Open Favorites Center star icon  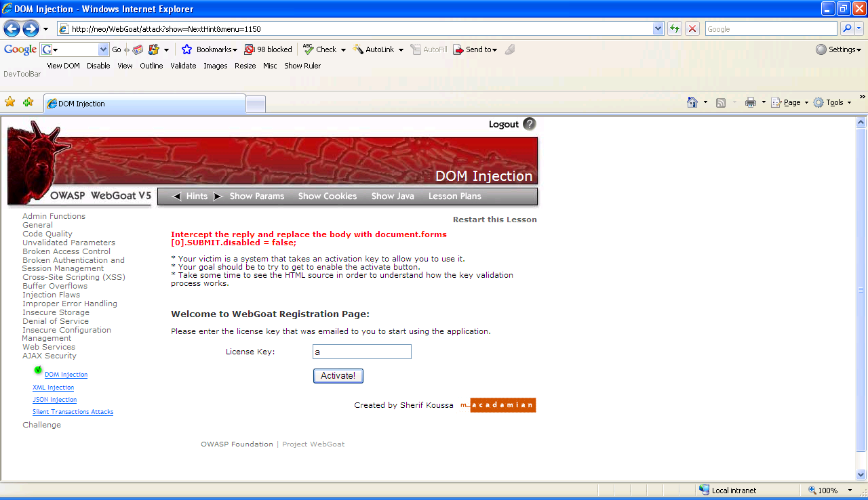click(10, 102)
